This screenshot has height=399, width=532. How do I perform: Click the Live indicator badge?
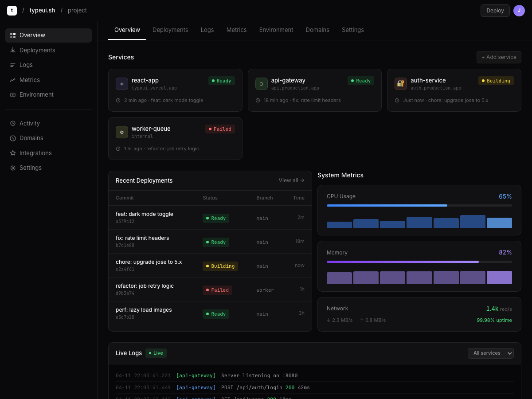coord(156,353)
